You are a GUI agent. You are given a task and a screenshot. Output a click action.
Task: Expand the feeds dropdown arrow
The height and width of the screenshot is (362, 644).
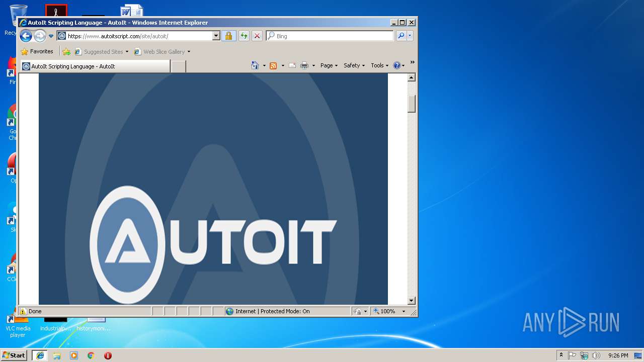coord(283,65)
